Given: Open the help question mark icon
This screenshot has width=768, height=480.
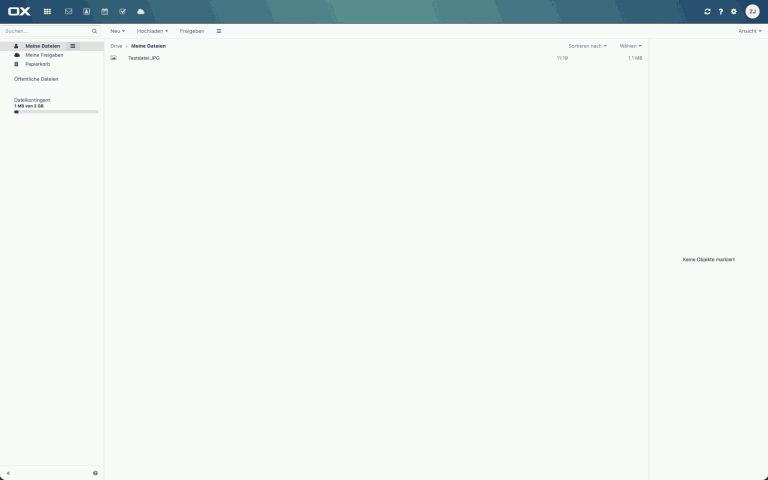Looking at the screenshot, I should (x=720, y=11).
